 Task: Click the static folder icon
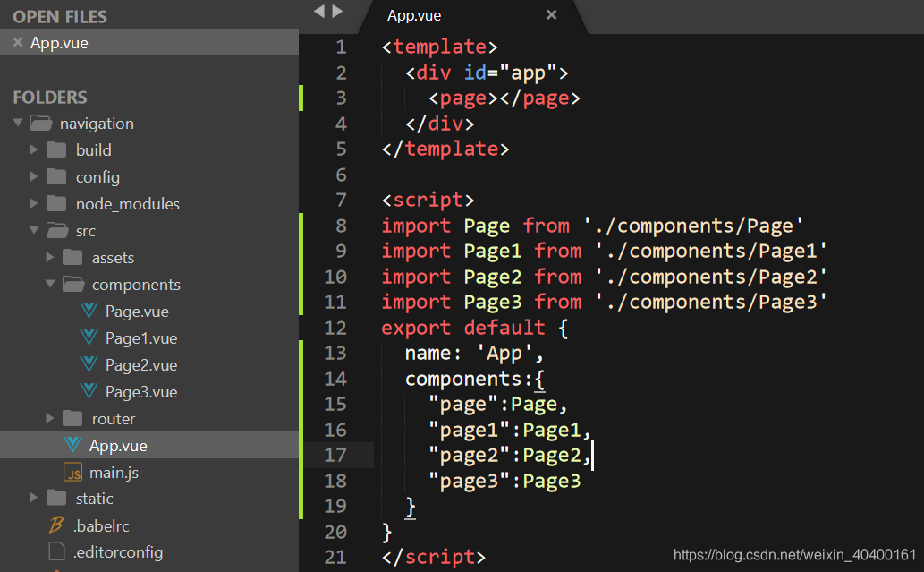[56, 498]
